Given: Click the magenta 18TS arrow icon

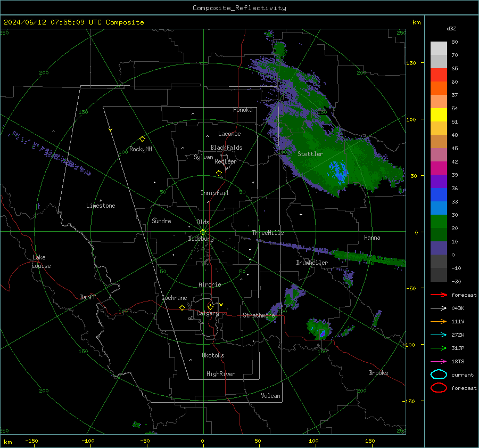Looking at the screenshot, I should pyautogui.click(x=439, y=361).
